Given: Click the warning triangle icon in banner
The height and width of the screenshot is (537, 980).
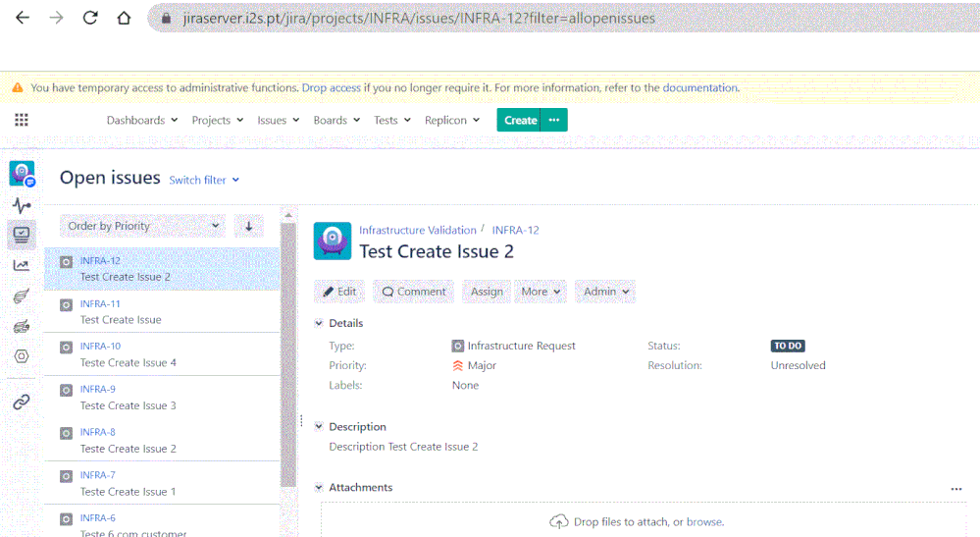Looking at the screenshot, I should click(18, 87).
